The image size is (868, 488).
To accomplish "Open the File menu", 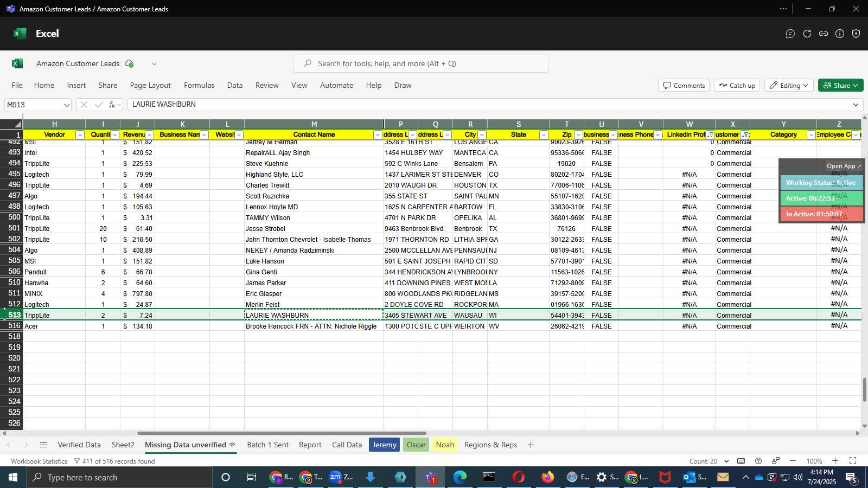I will (x=17, y=86).
